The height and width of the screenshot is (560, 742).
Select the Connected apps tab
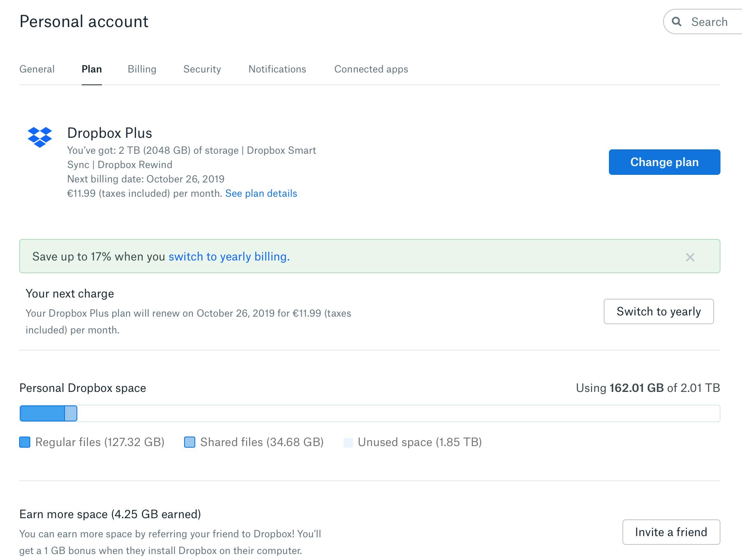[x=371, y=69]
